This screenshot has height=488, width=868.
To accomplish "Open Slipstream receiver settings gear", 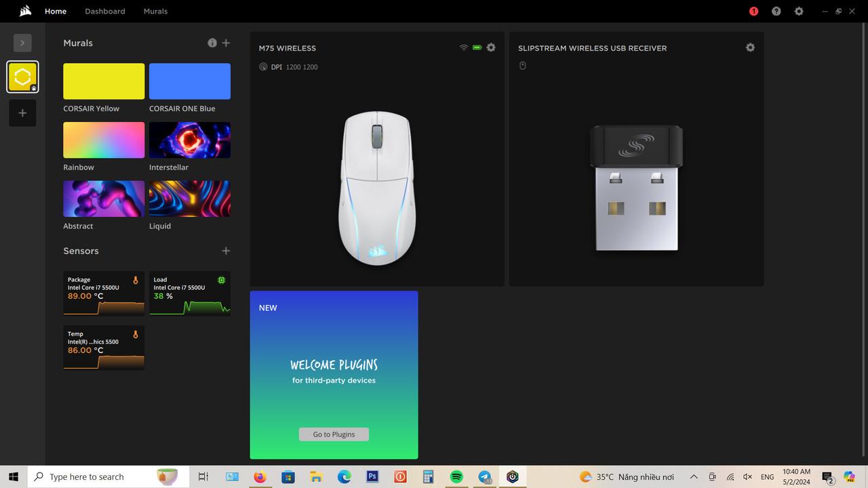I will pos(750,47).
